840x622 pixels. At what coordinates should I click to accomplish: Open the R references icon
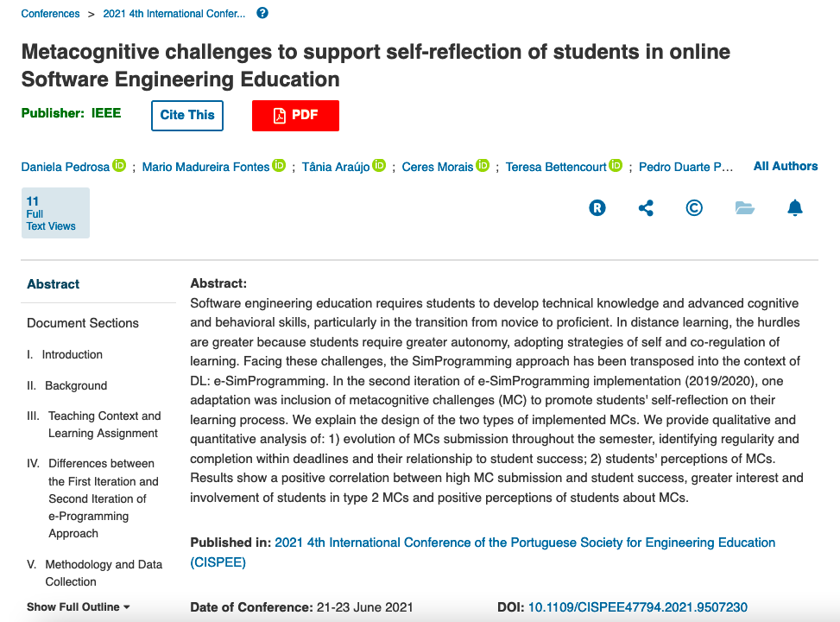[597, 207]
